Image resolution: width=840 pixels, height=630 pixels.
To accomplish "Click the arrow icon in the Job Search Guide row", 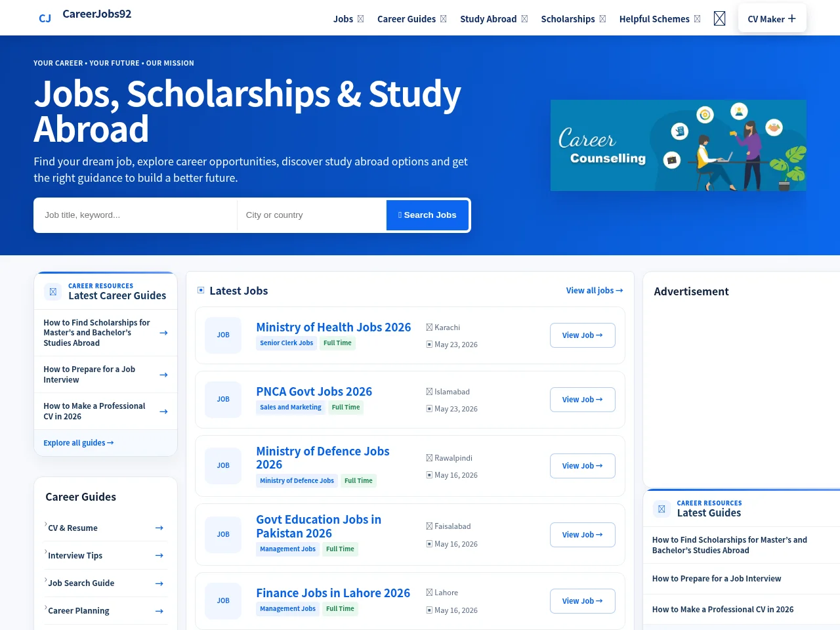I will 159,583.
